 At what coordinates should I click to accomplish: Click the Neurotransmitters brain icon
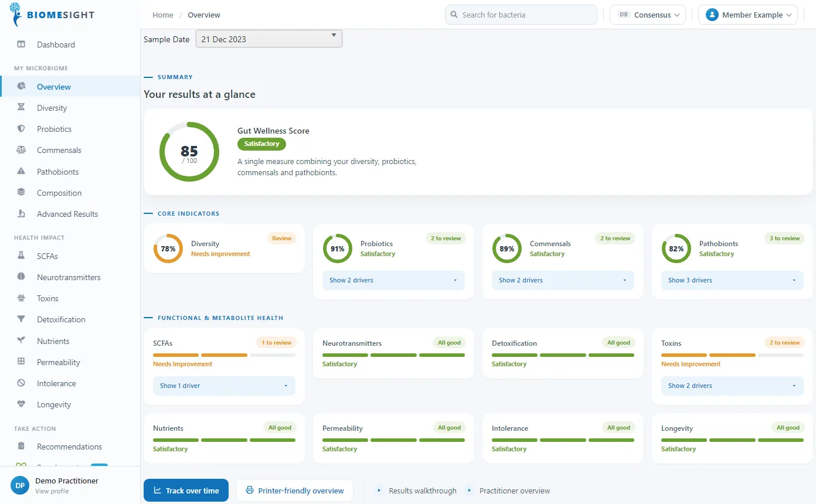(21, 277)
